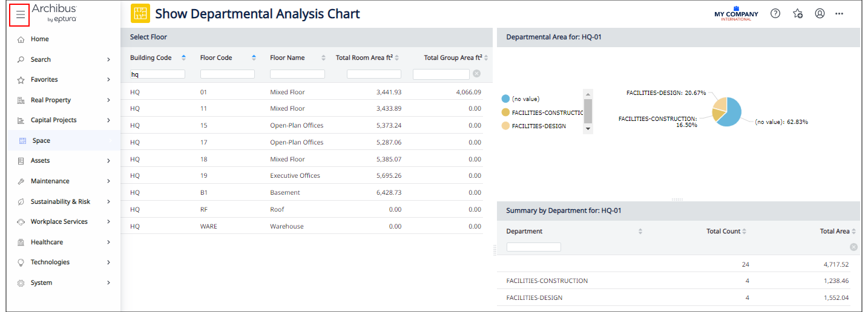Open the help question mark icon

tap(775, 13)
